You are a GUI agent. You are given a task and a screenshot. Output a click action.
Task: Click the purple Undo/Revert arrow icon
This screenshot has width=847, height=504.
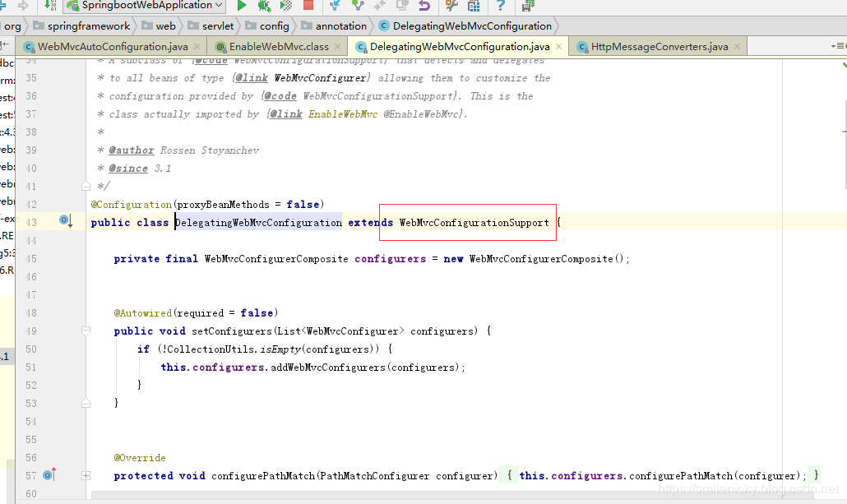[x=424, y=6]
